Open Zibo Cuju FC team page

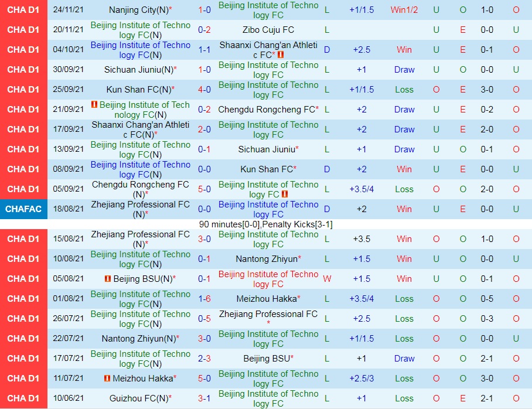pos(268,30)
